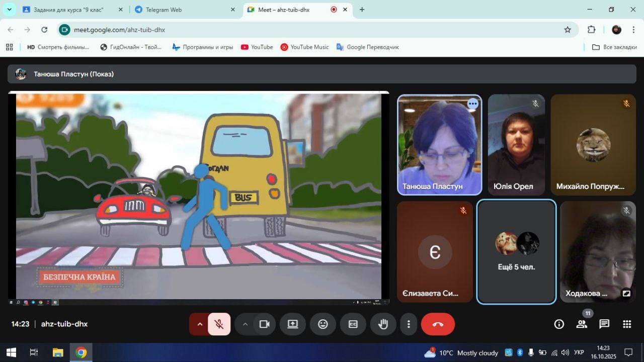
Task: Unmute the microphone
Action: click(x=219, y=324)
